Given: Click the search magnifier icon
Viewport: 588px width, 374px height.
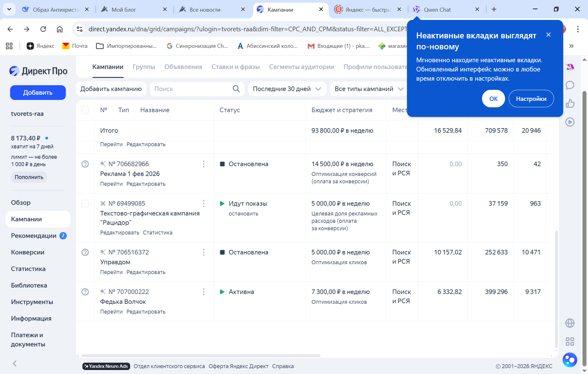Looking at the screenshot, I should click(236, 89).
